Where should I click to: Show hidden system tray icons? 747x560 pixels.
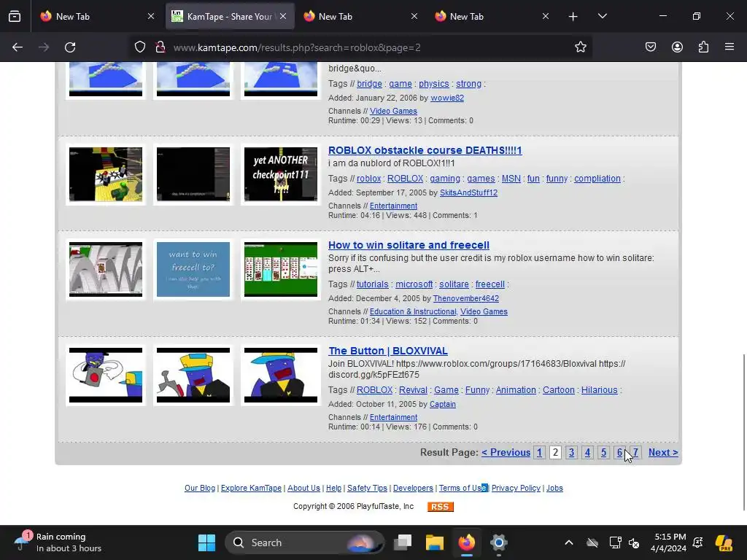[569, 542]
